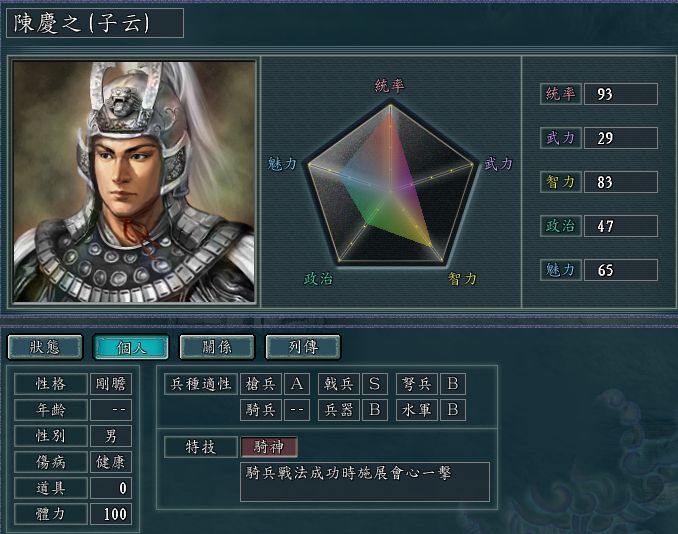Click the skill description text box
This screenshot has width=678, height=534.
[x=365, y=482]
